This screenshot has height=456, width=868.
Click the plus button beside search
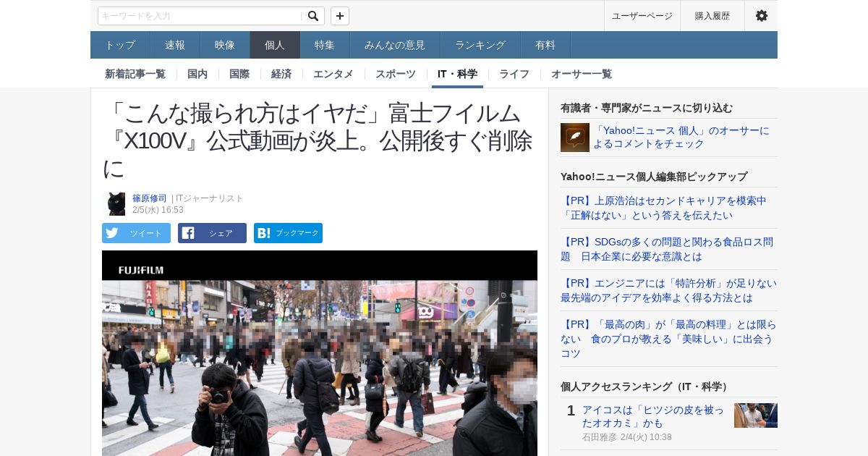point(340,16)
